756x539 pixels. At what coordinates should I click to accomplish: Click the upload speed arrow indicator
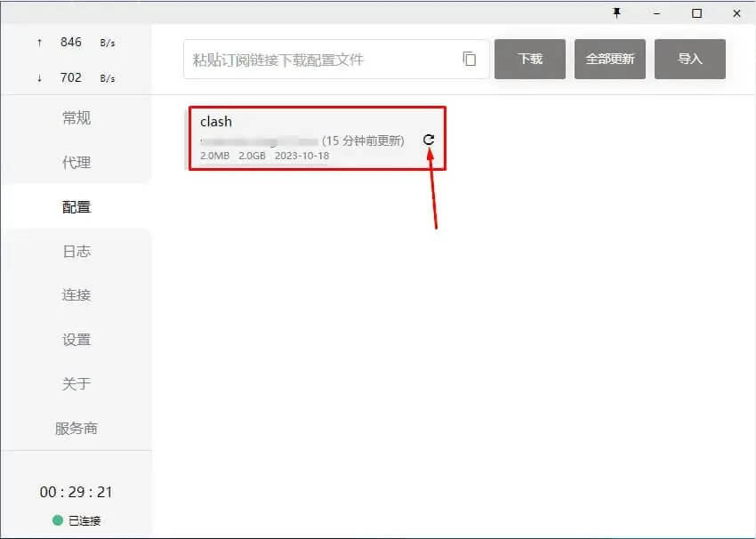tap(39, 43)
